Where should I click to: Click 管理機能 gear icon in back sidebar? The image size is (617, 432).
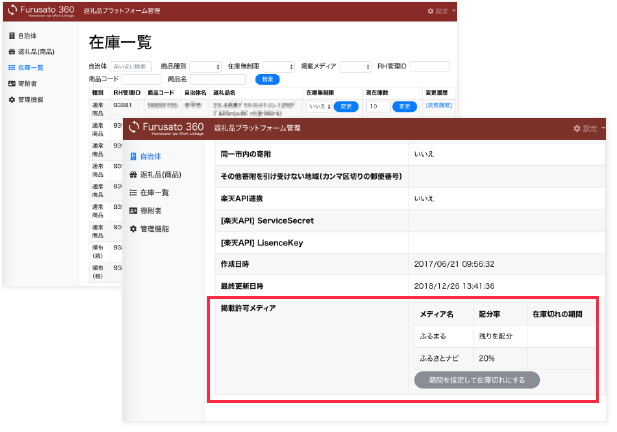12,100
